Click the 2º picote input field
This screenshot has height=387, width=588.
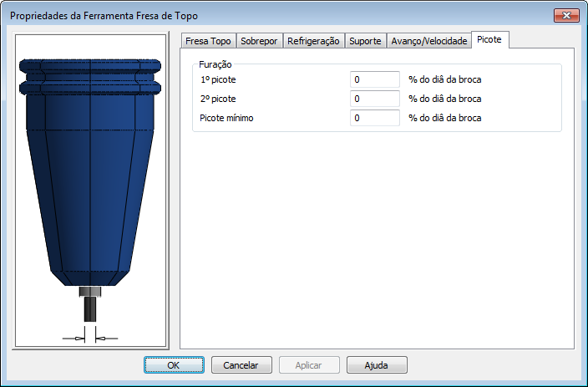coord(375,99)
